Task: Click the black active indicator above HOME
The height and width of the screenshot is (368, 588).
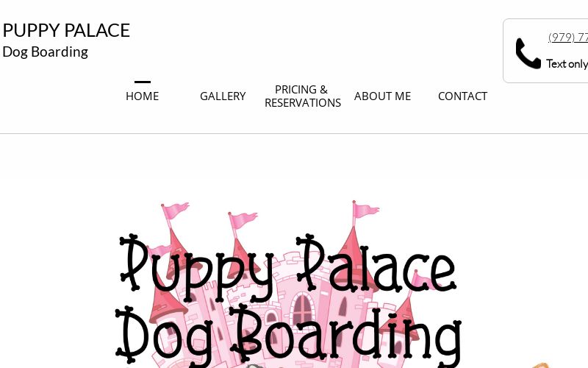Action: pos(143,82)
